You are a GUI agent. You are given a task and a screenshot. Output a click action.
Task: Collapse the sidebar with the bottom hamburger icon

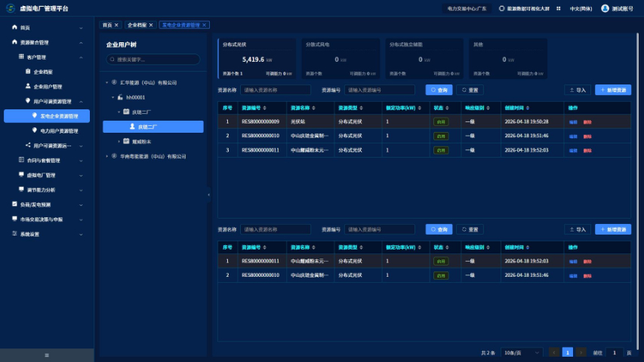tap(47, 355)
